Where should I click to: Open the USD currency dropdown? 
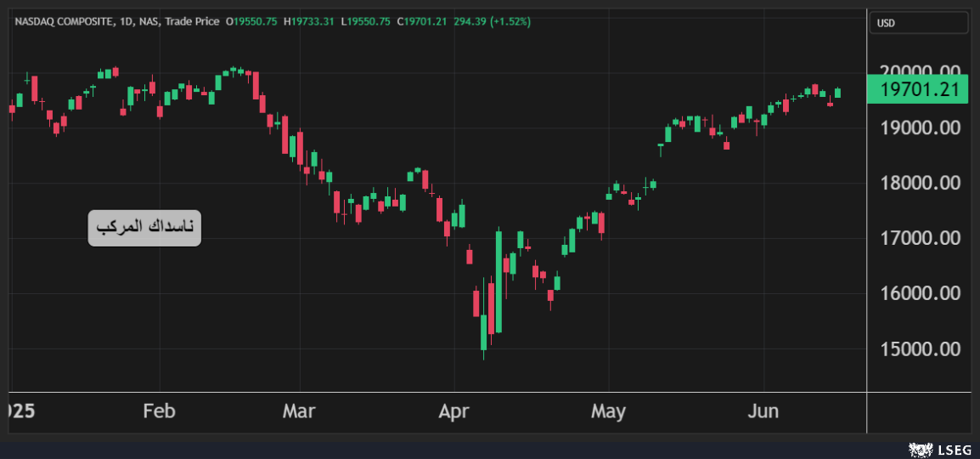click(x=918, y=23)
